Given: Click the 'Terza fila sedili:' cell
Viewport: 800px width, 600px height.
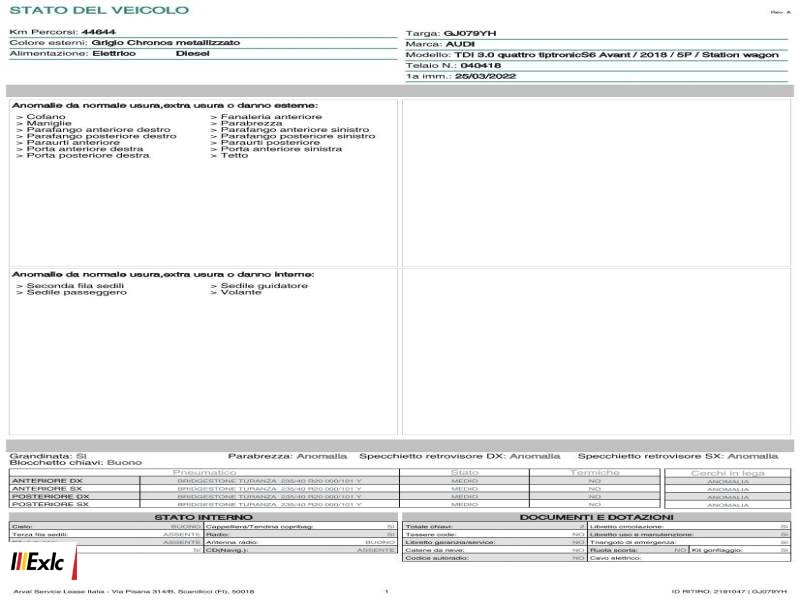Looking at the screenshot, I should coord(106,535).
